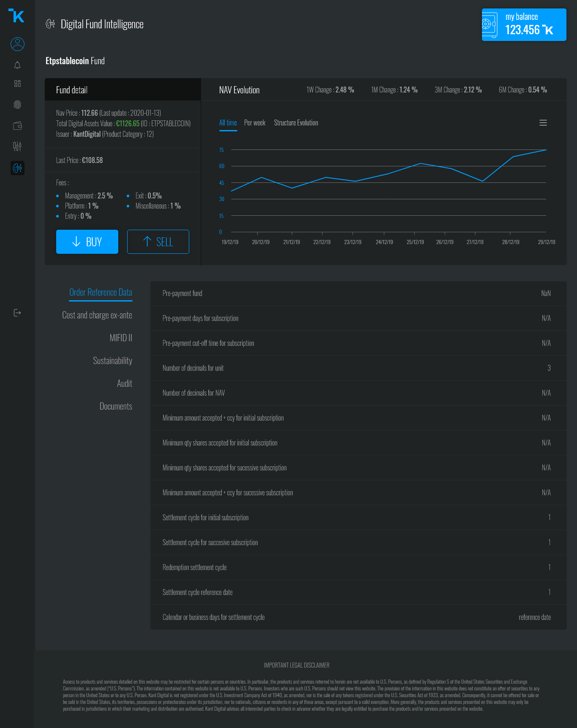
Task: Select the MIFID II section
Action: pos(121,338)
